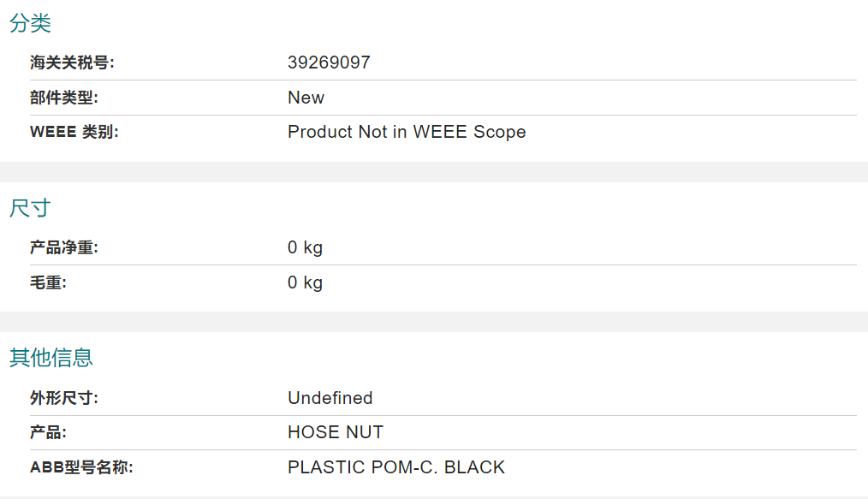Click the 尺寸 section heading

coord(31,209)
